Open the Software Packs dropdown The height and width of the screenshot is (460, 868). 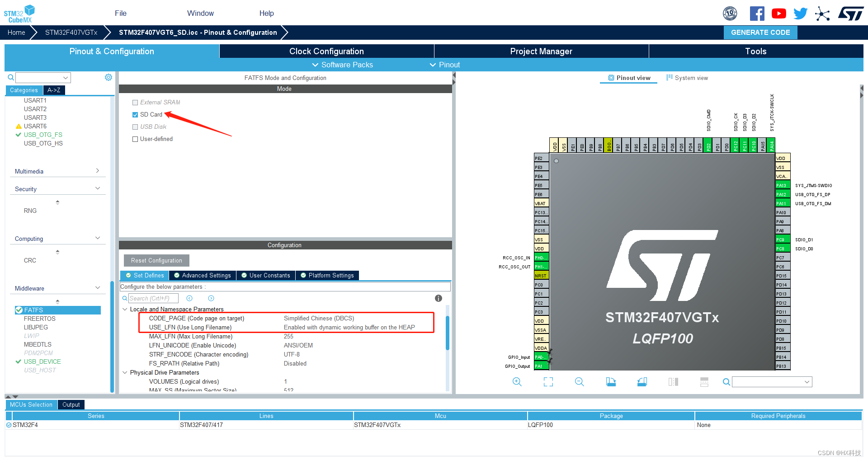click(x=343, y=65)
